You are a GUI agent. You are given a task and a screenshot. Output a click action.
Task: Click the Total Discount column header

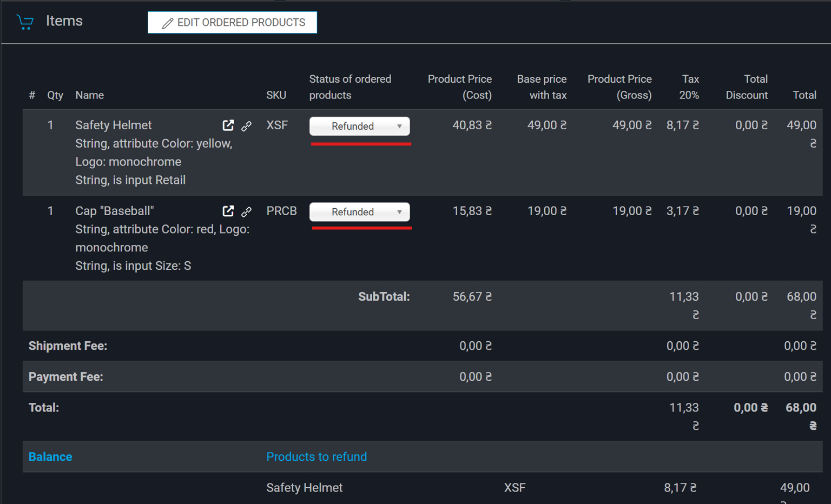(x=747, y=87)
